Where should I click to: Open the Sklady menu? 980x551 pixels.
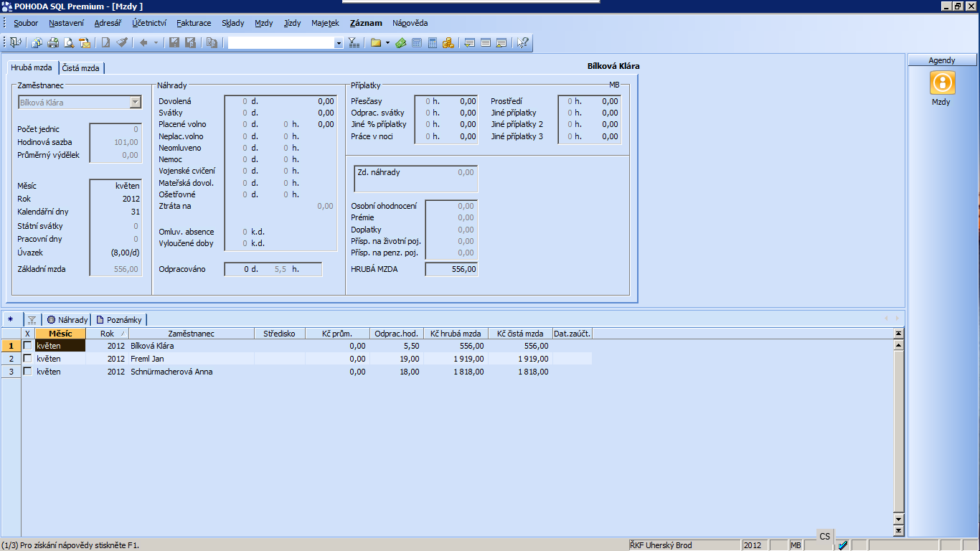pos(233,23)
